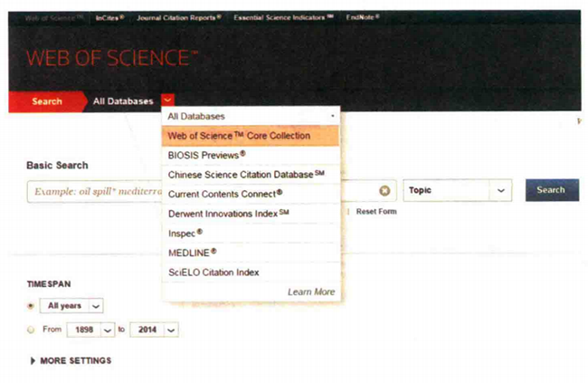588x383 pixels.
Task: Toggle the red database dropdown arrow
Action: (x=167, y=101)
